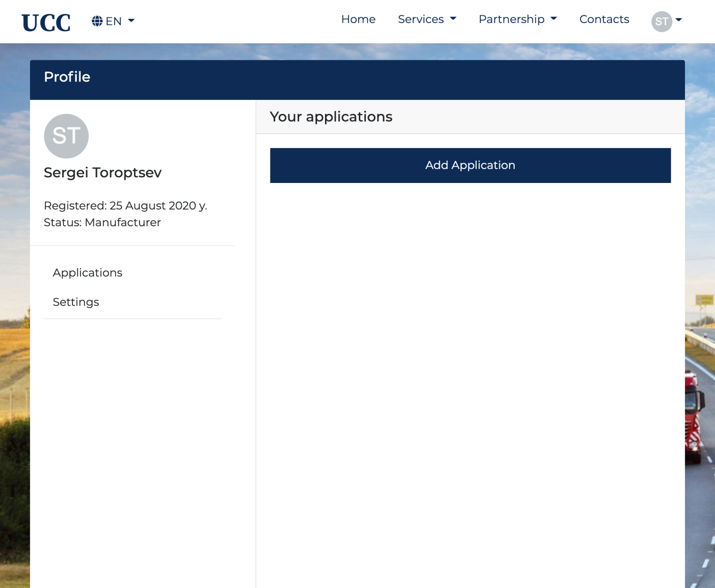
Task: Click the Status: Manufacturer text
Action: point(102,222)
